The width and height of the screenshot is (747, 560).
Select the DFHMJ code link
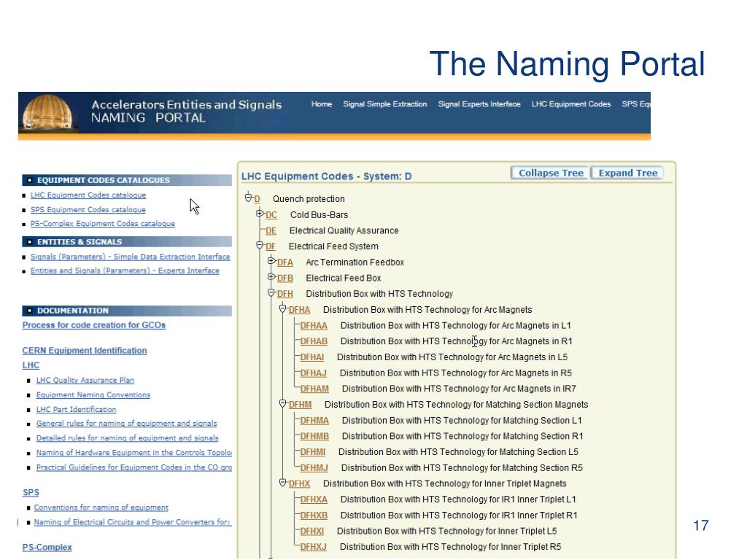[x=314, y=468]
